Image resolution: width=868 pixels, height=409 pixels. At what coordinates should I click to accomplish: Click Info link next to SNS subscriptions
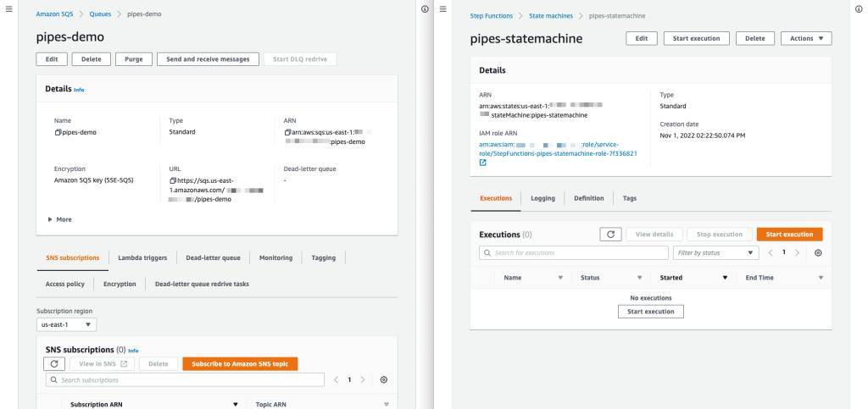(133, 351)
